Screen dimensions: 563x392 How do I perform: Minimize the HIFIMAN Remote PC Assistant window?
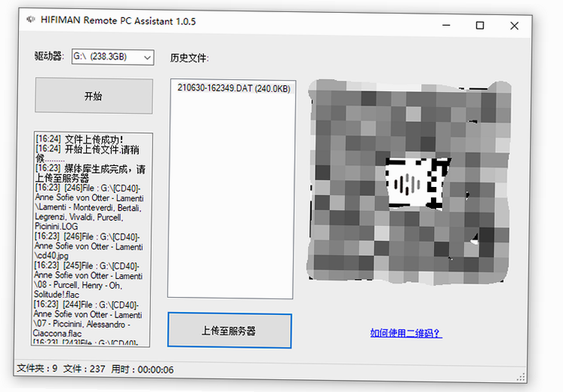point(446,25)
